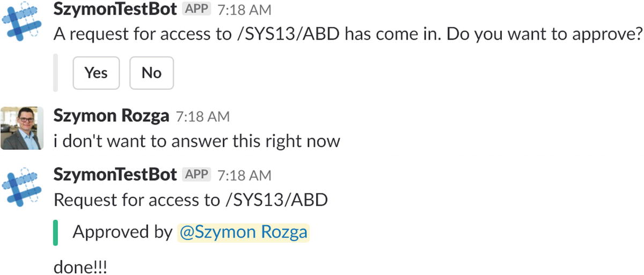Click the 'i don't want to answer' message
Image resolution: width=644 pixels, height=275 pixels.
coord(196,141)
